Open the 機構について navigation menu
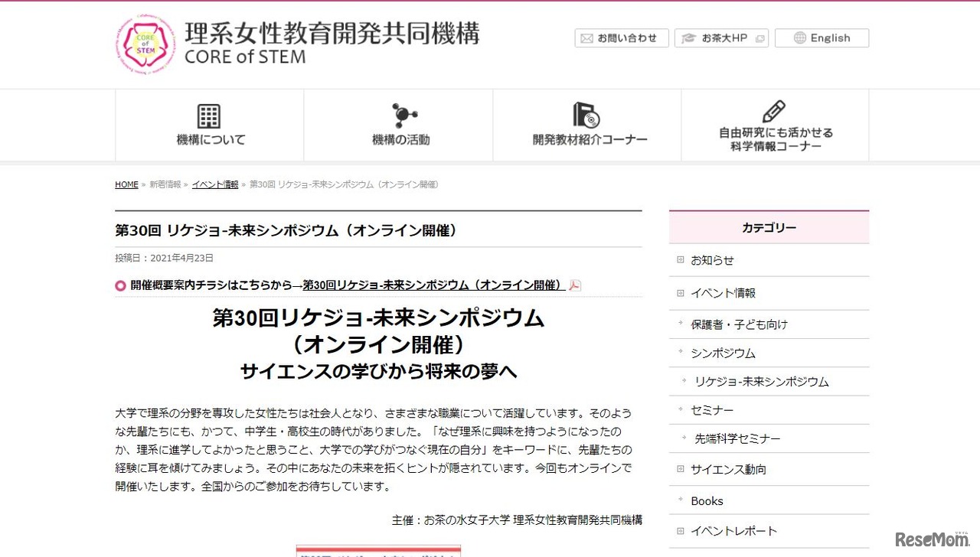The image size is (980, 557). tap(211, 140)
